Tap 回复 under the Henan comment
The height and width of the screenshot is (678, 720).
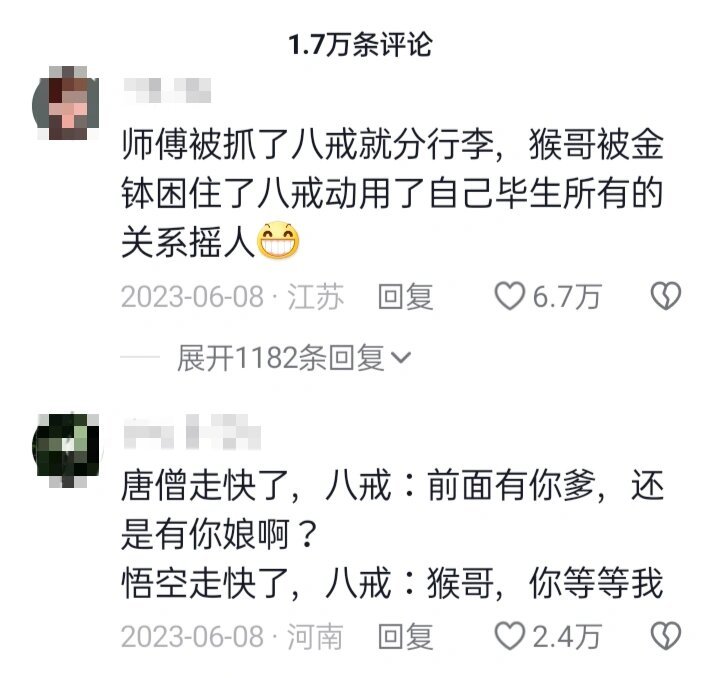pyautogui.click(x=405, y=637)
